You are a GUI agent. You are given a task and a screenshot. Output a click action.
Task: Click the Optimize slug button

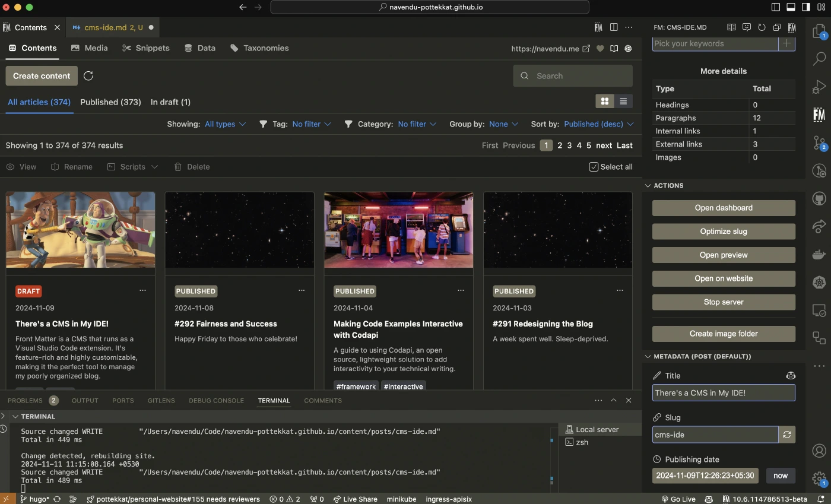pos(724,232)
